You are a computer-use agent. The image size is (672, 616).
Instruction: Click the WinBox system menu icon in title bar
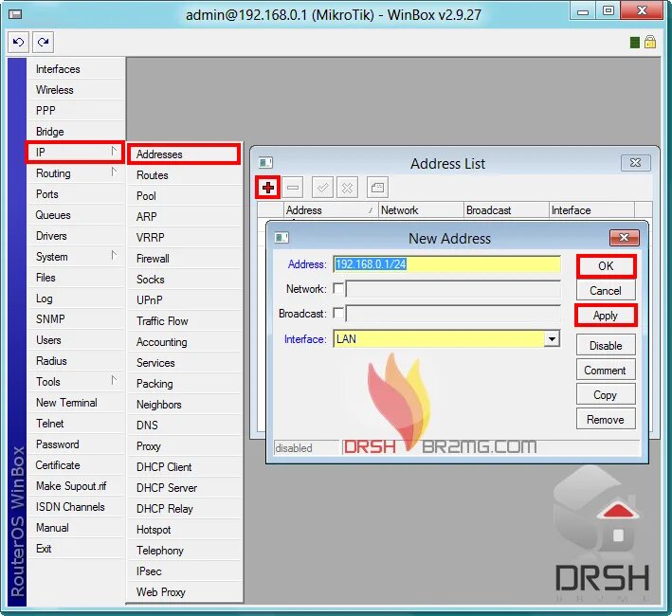[15, 14]
